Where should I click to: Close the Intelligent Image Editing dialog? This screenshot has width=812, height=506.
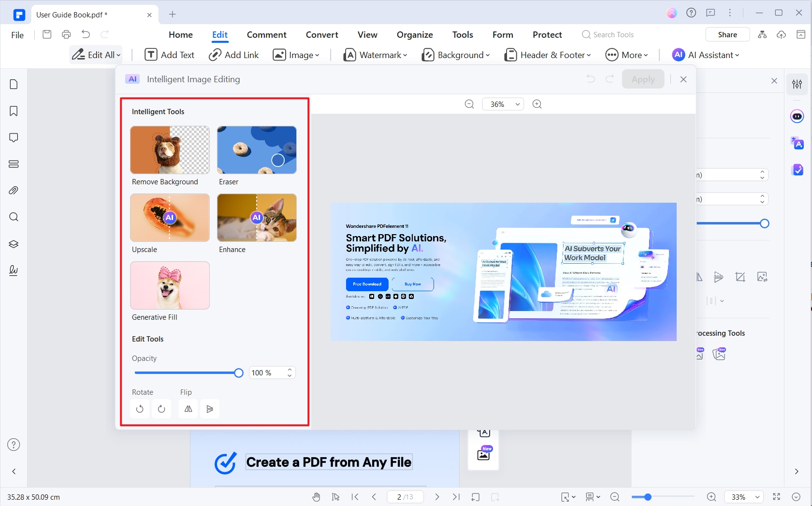(x=683, y=79)
